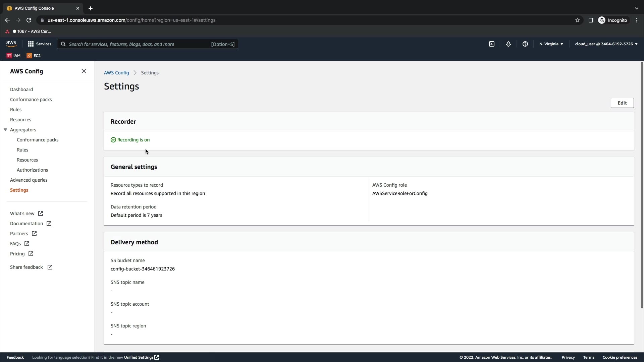Click the AWS logo home icon
644x362 pixels.
click(11, 44)
